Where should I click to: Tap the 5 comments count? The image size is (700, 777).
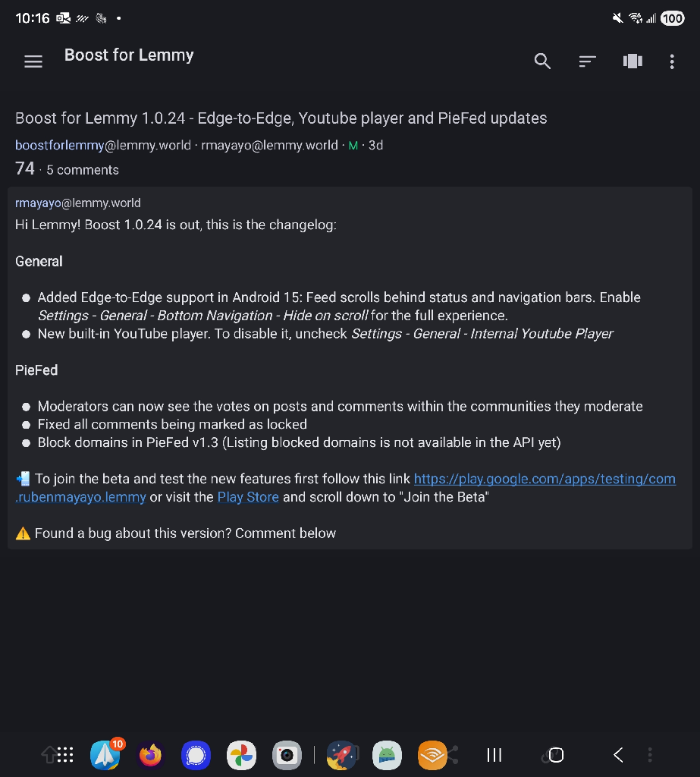coord(82,170)
